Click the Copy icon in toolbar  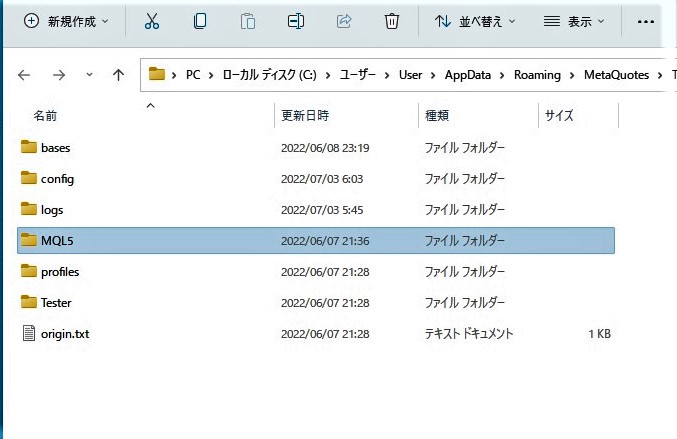click(x=200, y=20)
